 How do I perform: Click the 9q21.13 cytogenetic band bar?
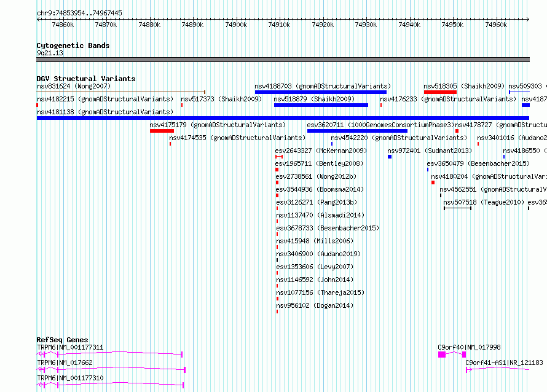pyautogui.click(x=283, y=60)
